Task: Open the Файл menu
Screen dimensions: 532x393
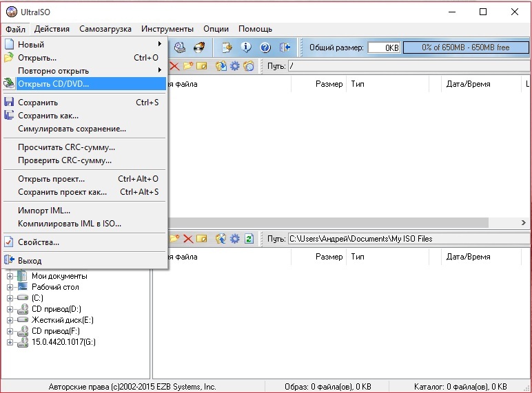Action: 16,29
